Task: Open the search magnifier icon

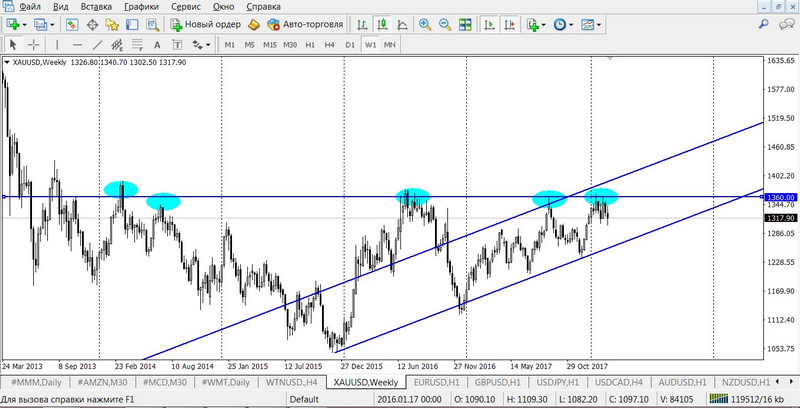Action: click(763, 24)
